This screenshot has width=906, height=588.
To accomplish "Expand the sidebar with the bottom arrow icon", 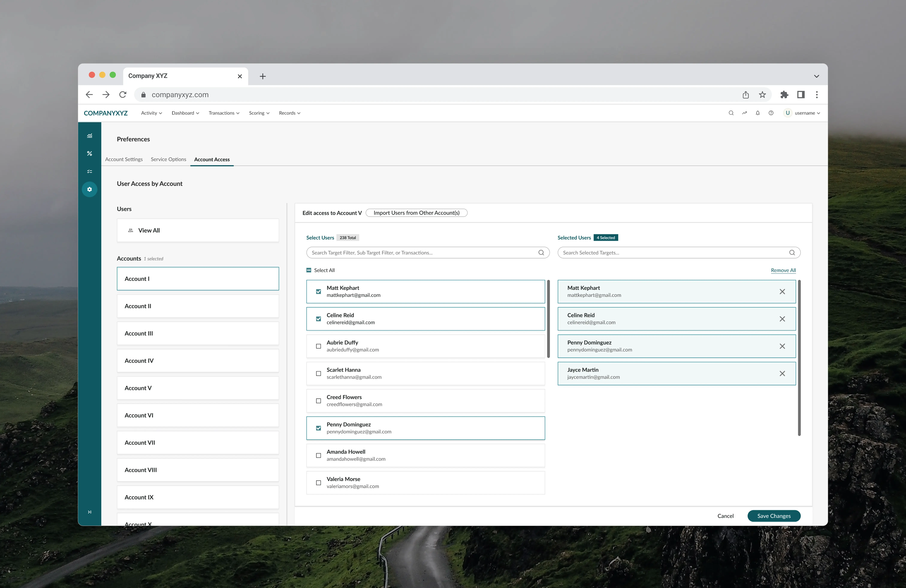I will (x=89, y=512).
